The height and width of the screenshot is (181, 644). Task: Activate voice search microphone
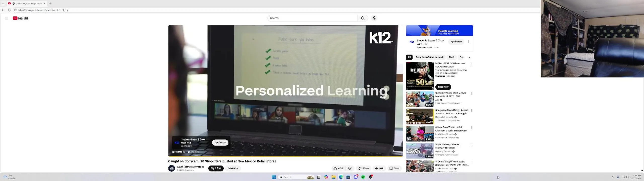[374, 18]
